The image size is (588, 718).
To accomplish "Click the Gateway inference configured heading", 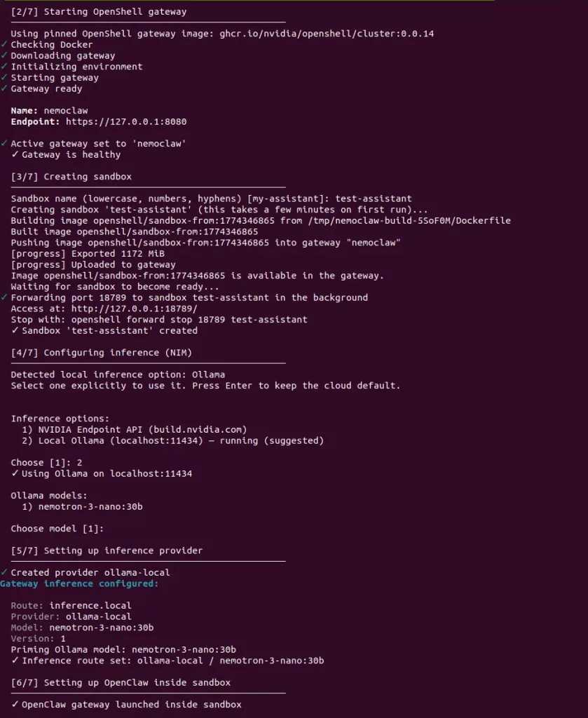I will [79, 583].
